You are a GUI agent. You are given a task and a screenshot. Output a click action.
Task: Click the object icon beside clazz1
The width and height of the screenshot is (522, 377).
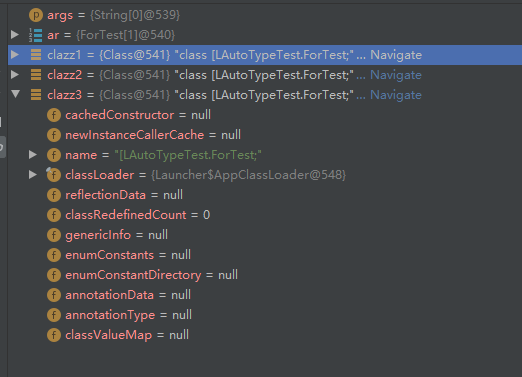tap(36, 55)
